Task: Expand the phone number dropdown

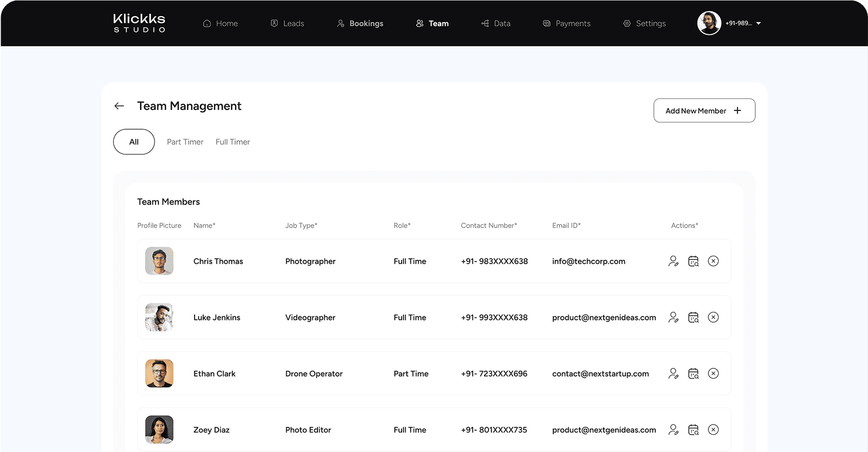Action: 758,23
